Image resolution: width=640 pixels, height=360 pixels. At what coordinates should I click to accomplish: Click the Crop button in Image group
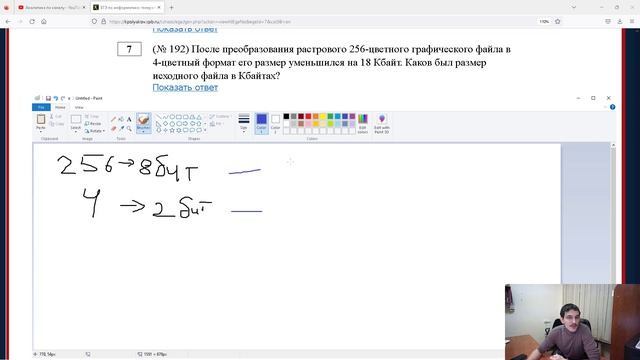tap(92, 117)
